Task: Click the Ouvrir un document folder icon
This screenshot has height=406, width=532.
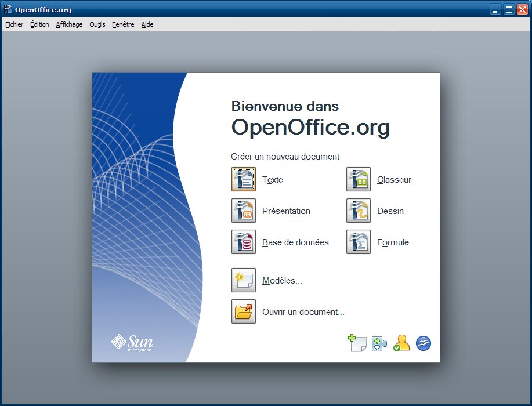Action: (x=244, y=312)
